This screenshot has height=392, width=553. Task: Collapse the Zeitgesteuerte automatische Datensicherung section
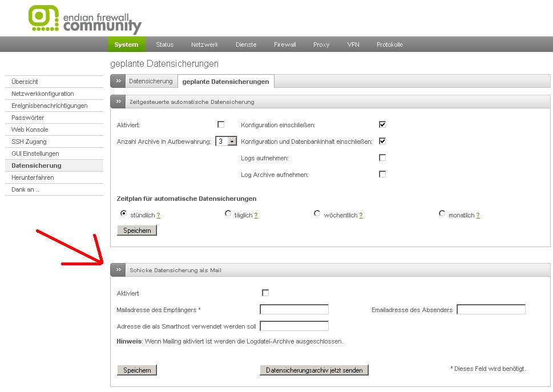118,102
